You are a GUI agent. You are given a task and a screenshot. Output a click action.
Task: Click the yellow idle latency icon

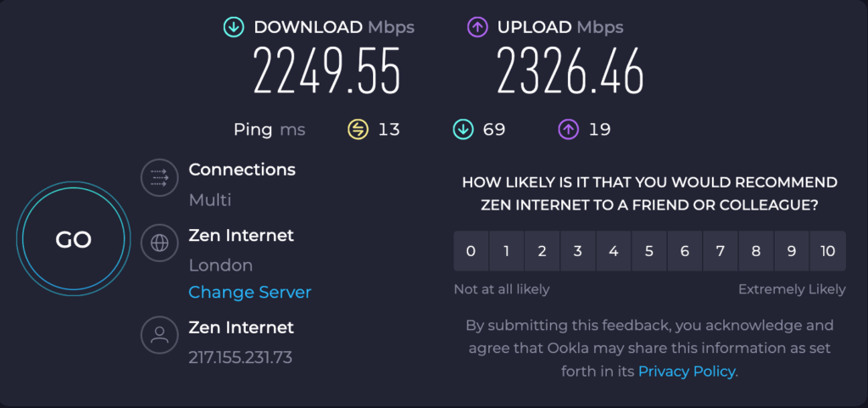pos(358,130)
